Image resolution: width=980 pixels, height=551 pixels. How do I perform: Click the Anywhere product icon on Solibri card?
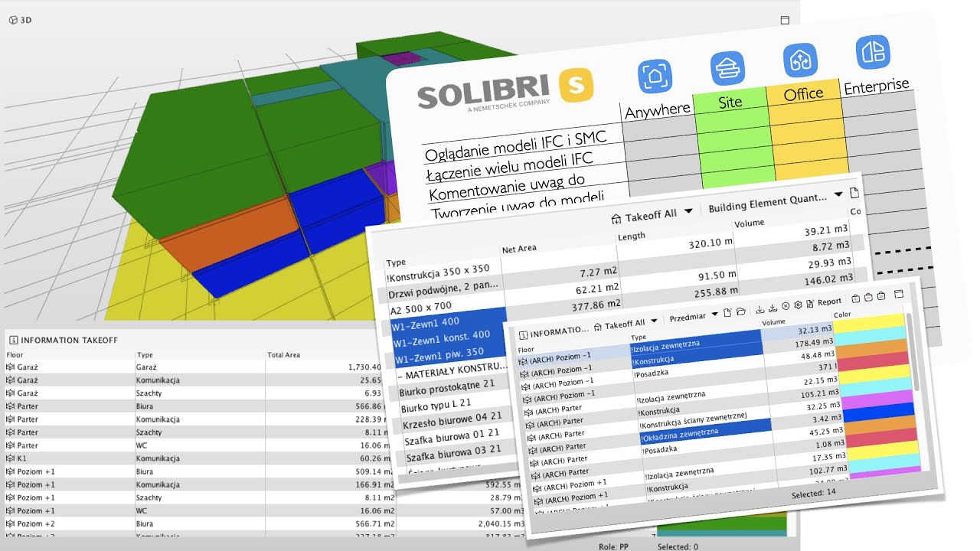[655, 77]
